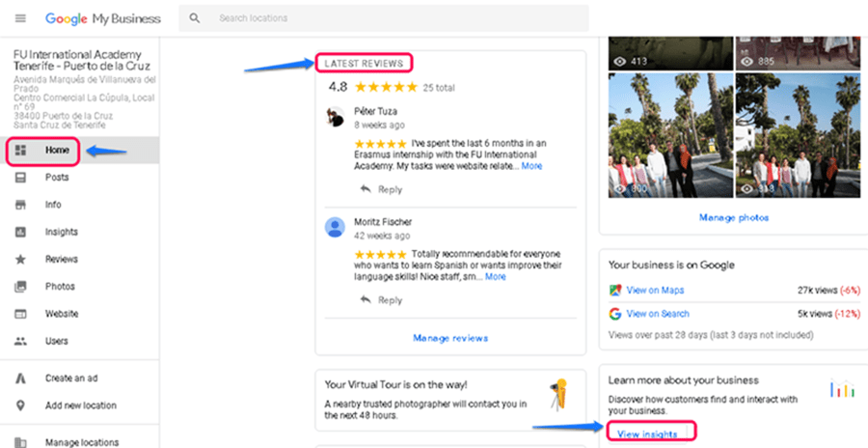Click the Photos icon in sidebar
The width and height of the screenshot is (868, 448).
pyautogui.click(x=20, y=287)
